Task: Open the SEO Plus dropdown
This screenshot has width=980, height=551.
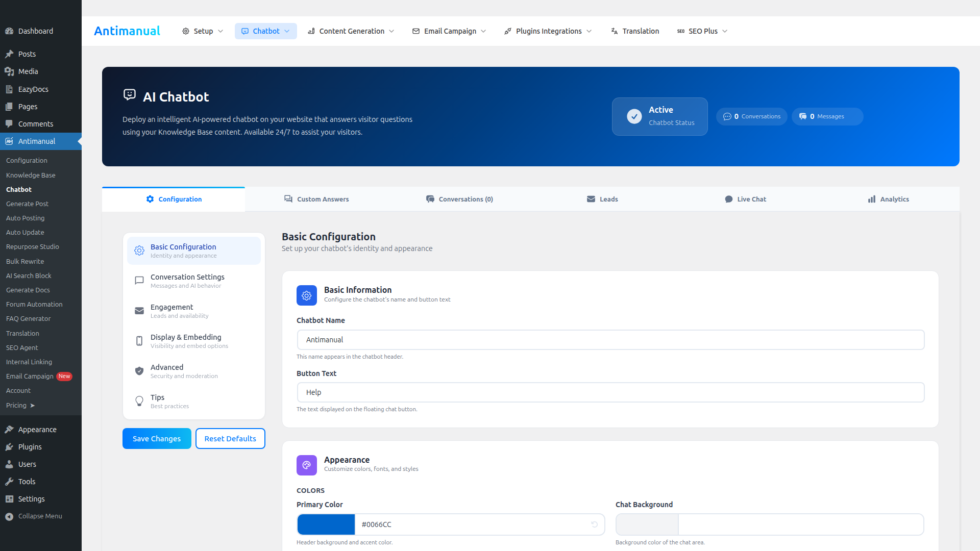Action: (702, 31)
